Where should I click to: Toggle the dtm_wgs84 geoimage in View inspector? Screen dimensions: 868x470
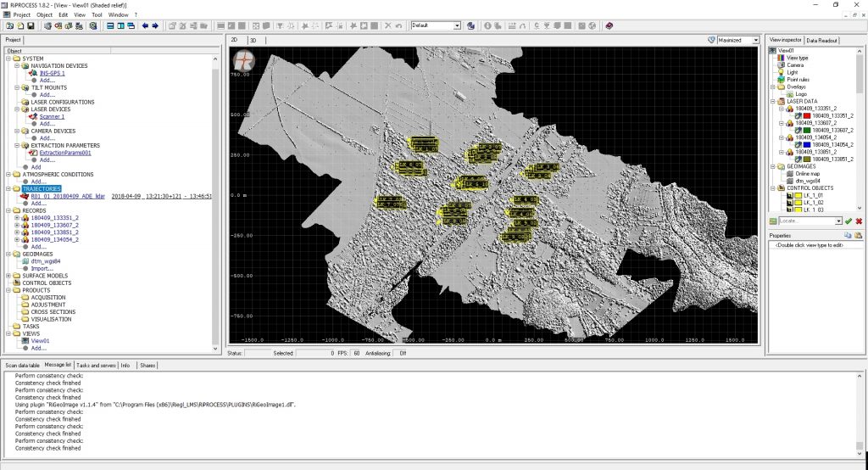coord(789,181)
